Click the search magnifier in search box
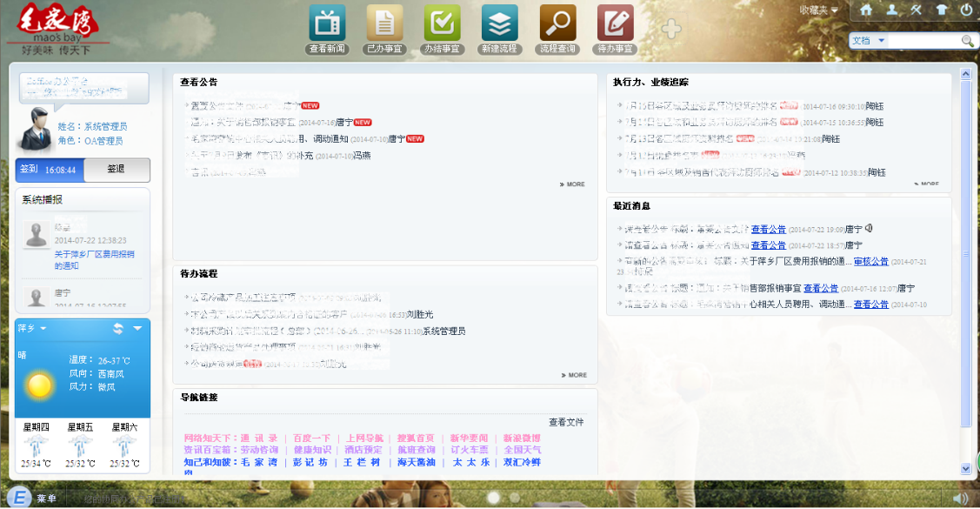 pos(968,41)
